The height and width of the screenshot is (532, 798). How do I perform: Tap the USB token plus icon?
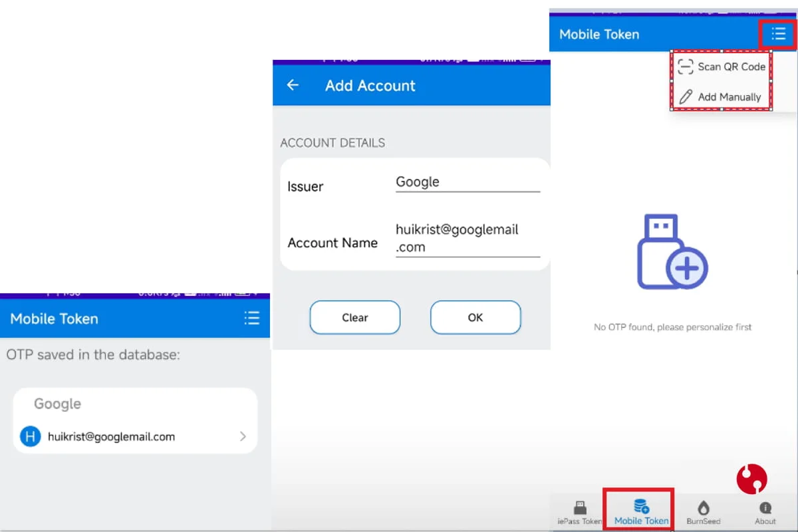tap(672, 251)
